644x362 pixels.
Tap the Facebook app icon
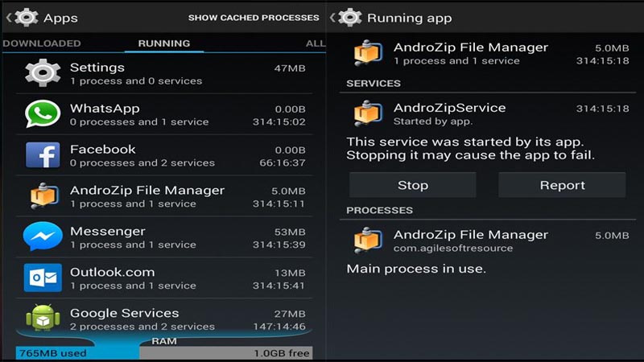(43, 156)
